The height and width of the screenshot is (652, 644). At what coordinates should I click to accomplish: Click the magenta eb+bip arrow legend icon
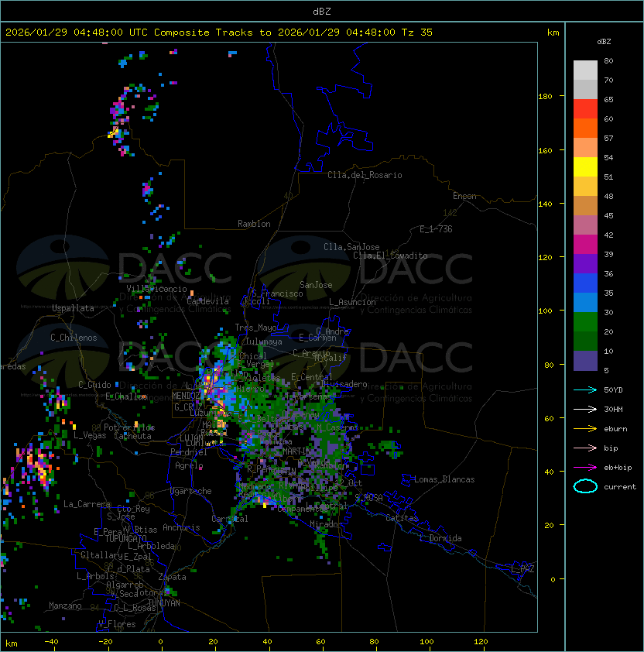click(585, 468)
